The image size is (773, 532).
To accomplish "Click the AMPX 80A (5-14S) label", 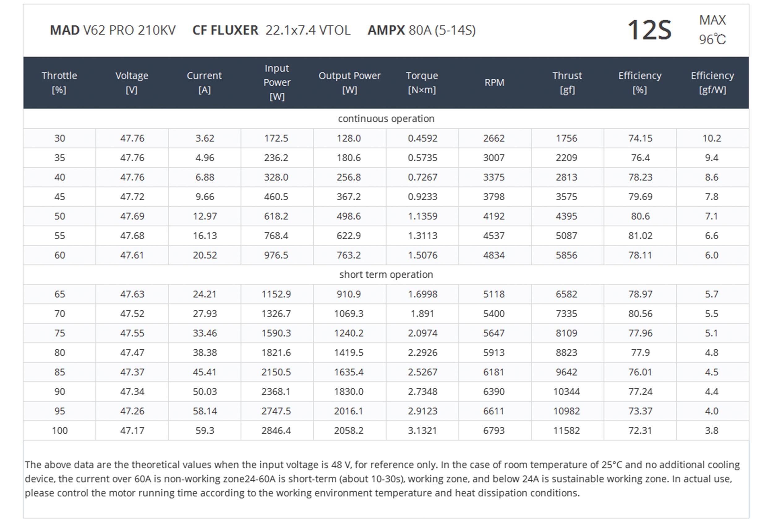I will coord(421,30).
